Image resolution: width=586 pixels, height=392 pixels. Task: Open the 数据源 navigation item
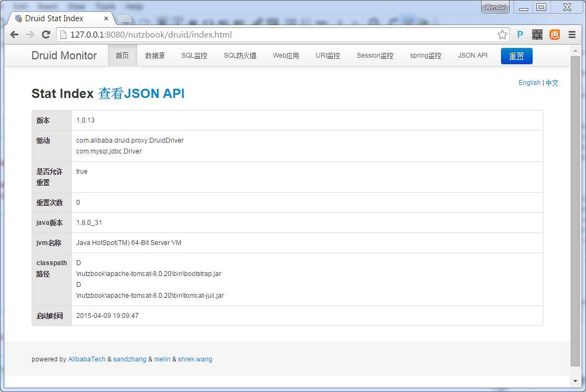point(155,56)
